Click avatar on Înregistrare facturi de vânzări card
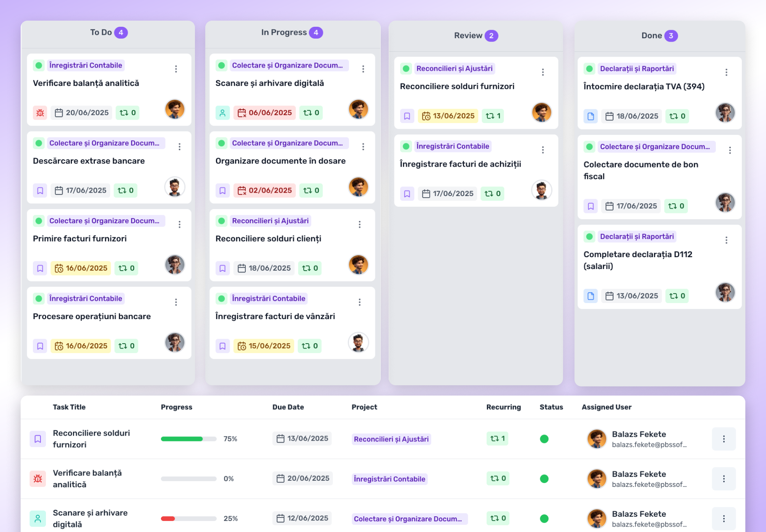The height and width of the screenshot is (532, 766). coord(358,342)
